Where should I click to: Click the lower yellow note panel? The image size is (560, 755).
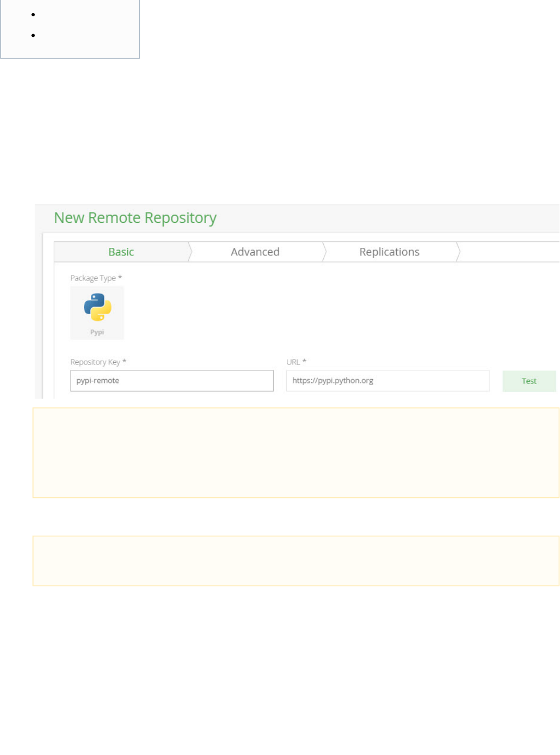pyautogui.click(x=295, y=560)
